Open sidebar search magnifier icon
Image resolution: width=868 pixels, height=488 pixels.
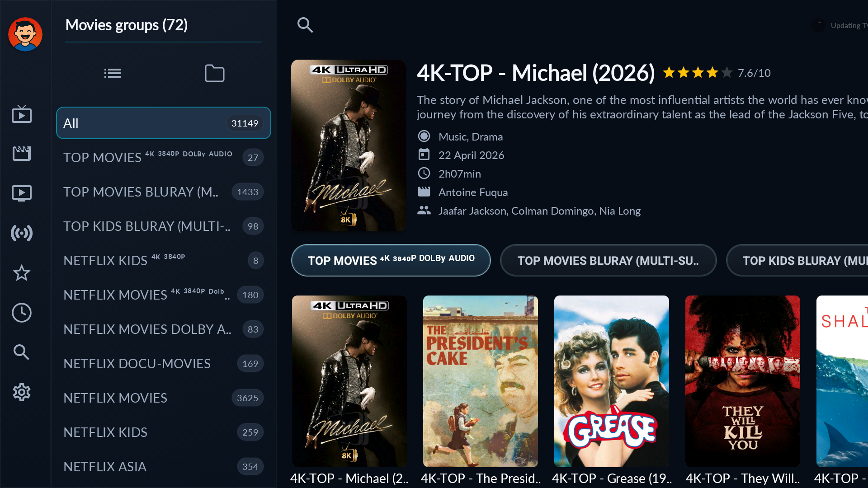22,352
